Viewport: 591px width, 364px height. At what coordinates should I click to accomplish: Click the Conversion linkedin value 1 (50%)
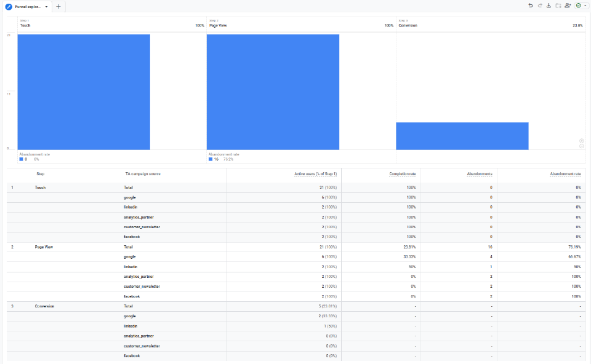point(330,326)
